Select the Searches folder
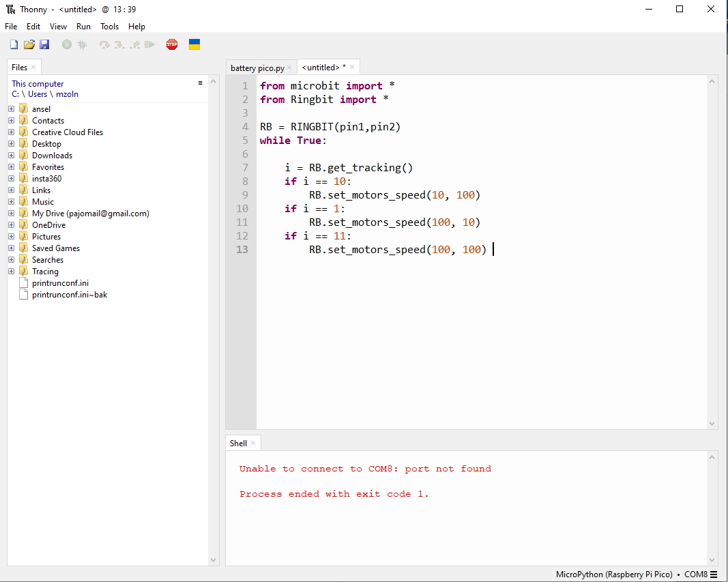Image resolution: width=728 pixels, height=582 pixels. pyautogui.click(x=48, y=260)
